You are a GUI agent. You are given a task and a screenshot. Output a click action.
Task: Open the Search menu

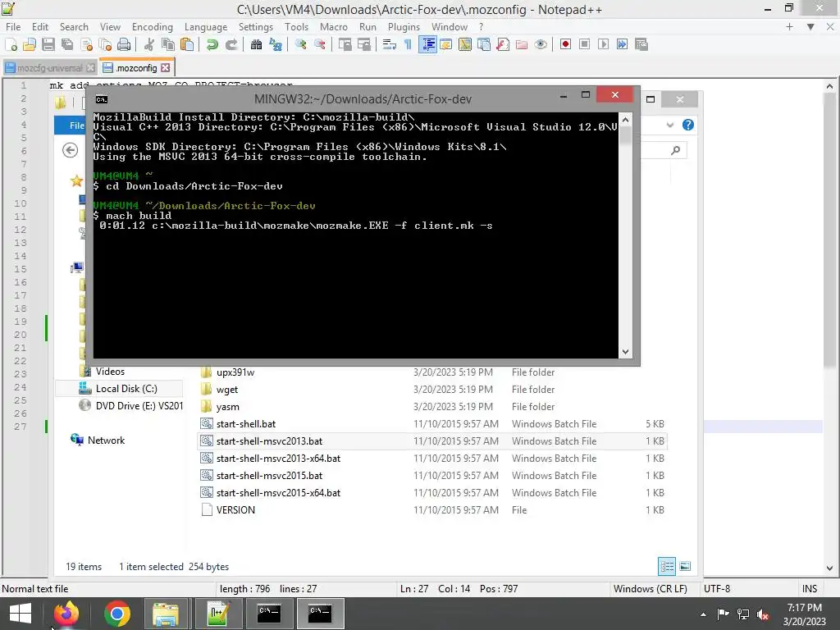pyautogui.click(x=74, y=27)
